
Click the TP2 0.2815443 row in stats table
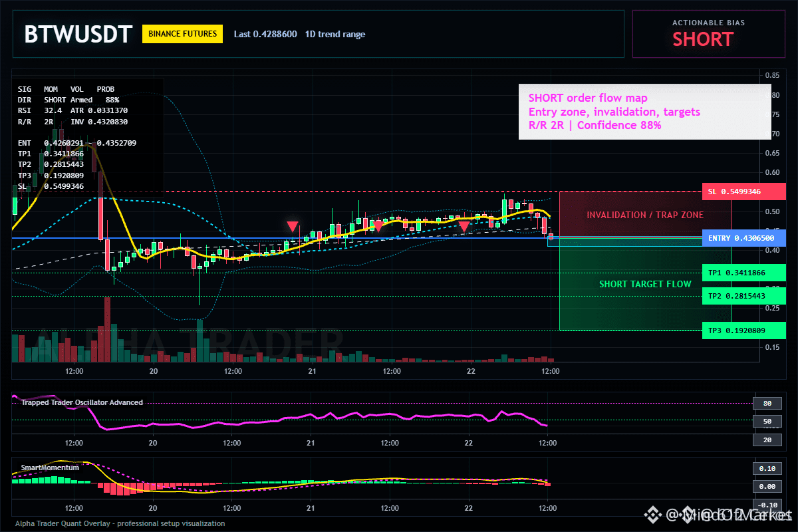pos(51,164)
